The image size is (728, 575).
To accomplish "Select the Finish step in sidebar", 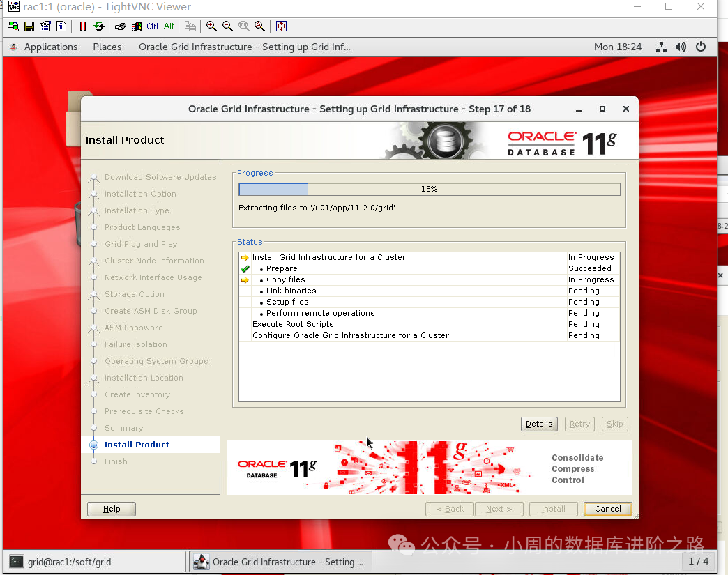I will pyautogui.click(x=116, y=461).
